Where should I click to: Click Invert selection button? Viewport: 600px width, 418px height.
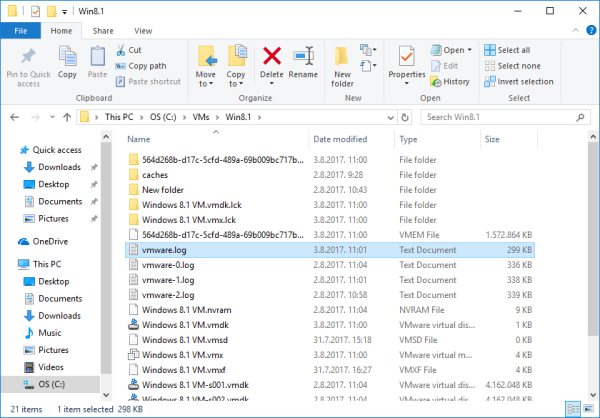click(x=517, y=82)
